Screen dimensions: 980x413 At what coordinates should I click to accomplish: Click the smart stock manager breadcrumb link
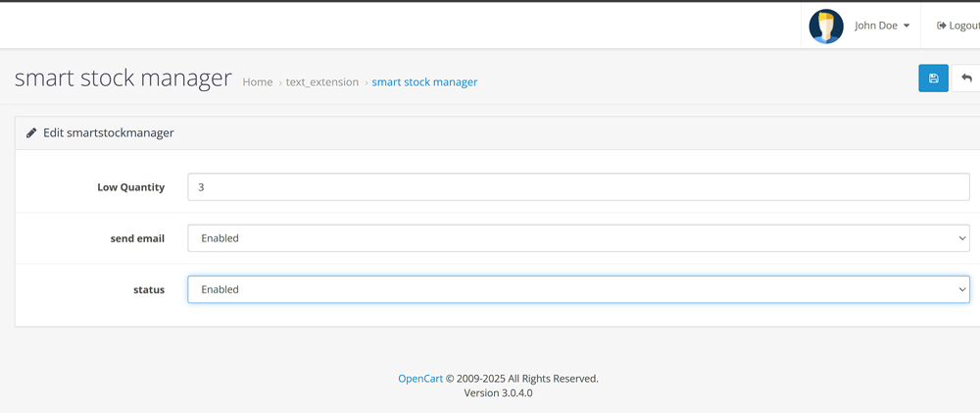[x=424, y=82]
